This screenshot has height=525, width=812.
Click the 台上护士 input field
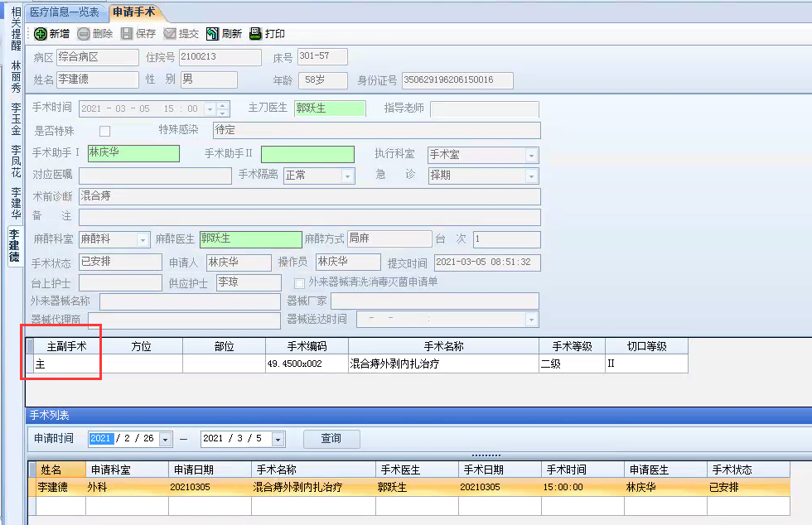pyautogui.click(x=120, y=282)
